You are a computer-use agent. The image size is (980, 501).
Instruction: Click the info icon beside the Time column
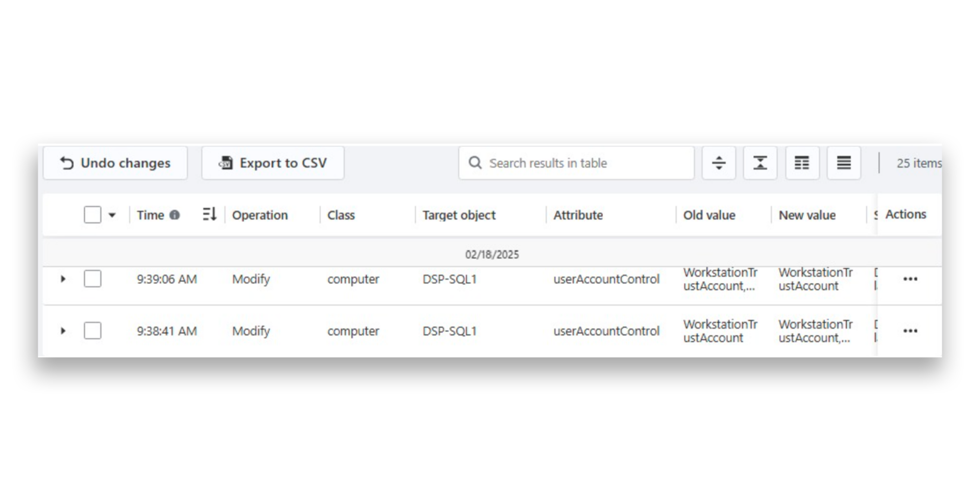[176, 215]
